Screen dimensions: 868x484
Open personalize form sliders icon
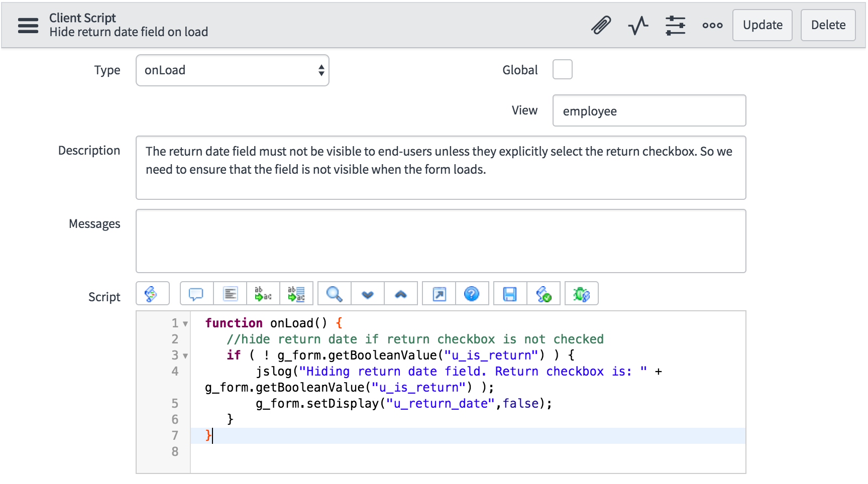click(675, 25)
